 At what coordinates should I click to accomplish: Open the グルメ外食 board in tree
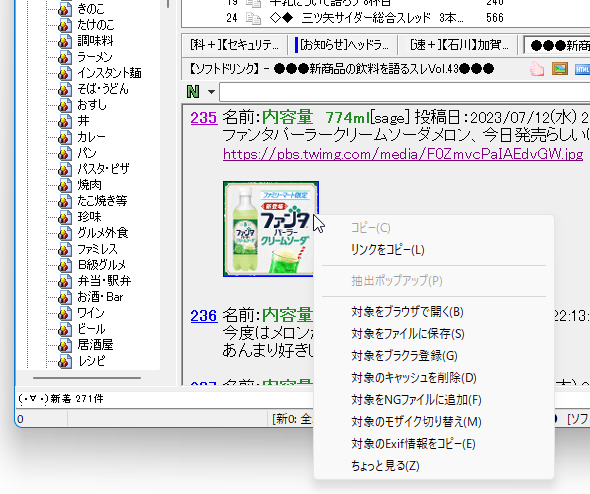[102, 233]
